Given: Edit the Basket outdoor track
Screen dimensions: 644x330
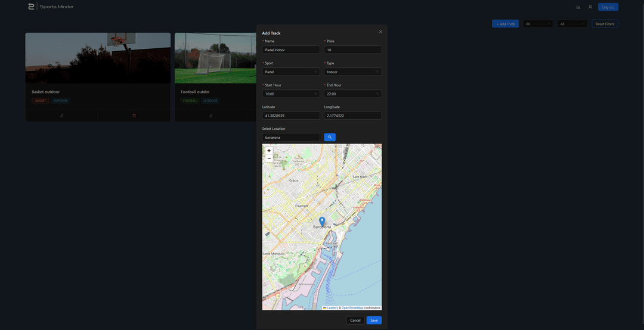Looking at the screenshot, I should [x=61, y=116].
